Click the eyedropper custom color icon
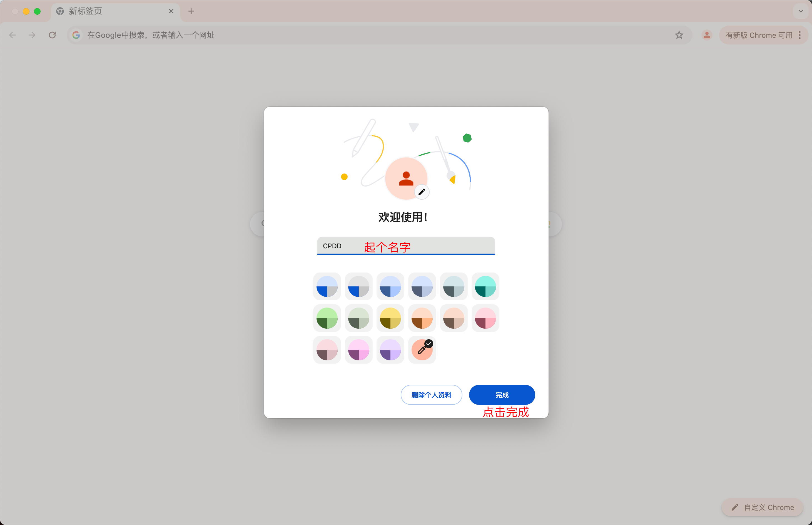Screen dimensions: 812x525 [x=422, y=350]
